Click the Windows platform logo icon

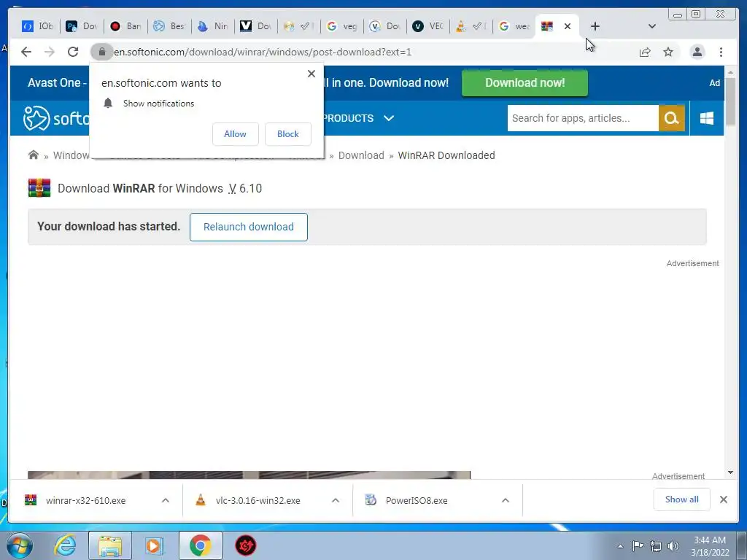(x=707, y=118)
